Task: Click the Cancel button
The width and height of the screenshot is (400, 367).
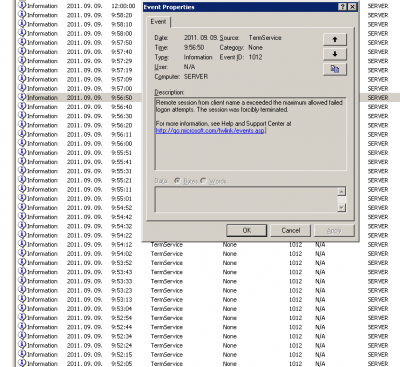Action: (291, 230)
